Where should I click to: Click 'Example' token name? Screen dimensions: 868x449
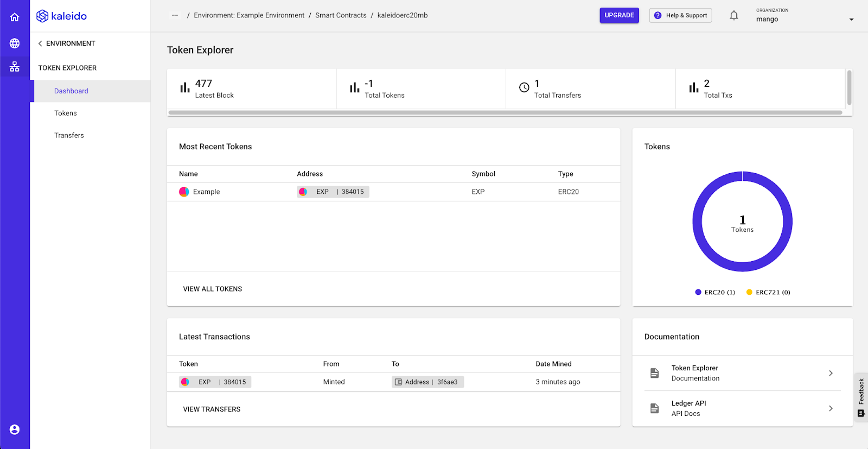pyautogui.click(x=207, y=192)
